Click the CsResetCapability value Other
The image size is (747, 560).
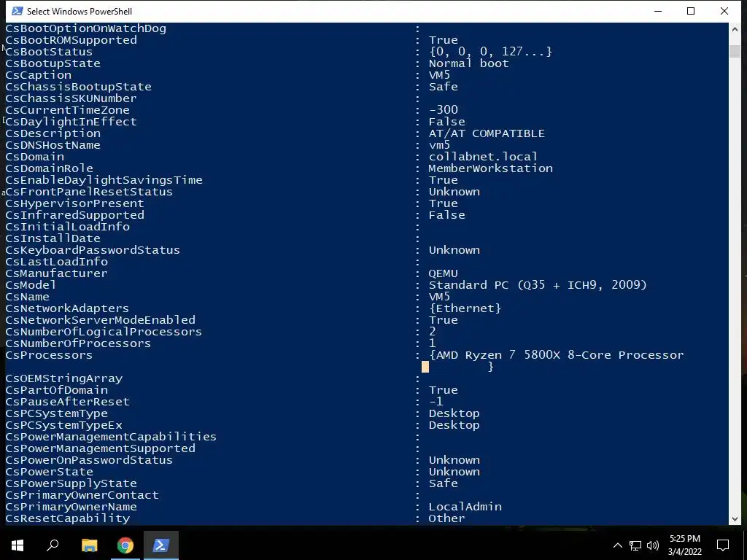[x=447, y=518]
